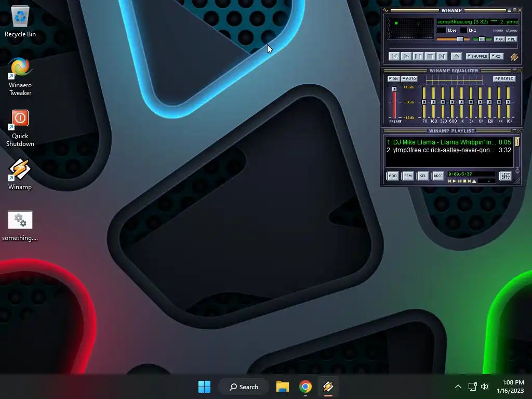532x399 pixels.
Task: Click the Eject open file button
Action: tap(456, 56)
